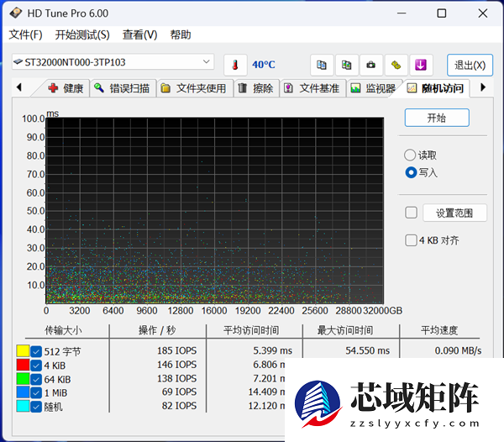This screenshot has width=504, height=442.
Task: Open the 开始测试(S) menu
Action: [82, 34]
